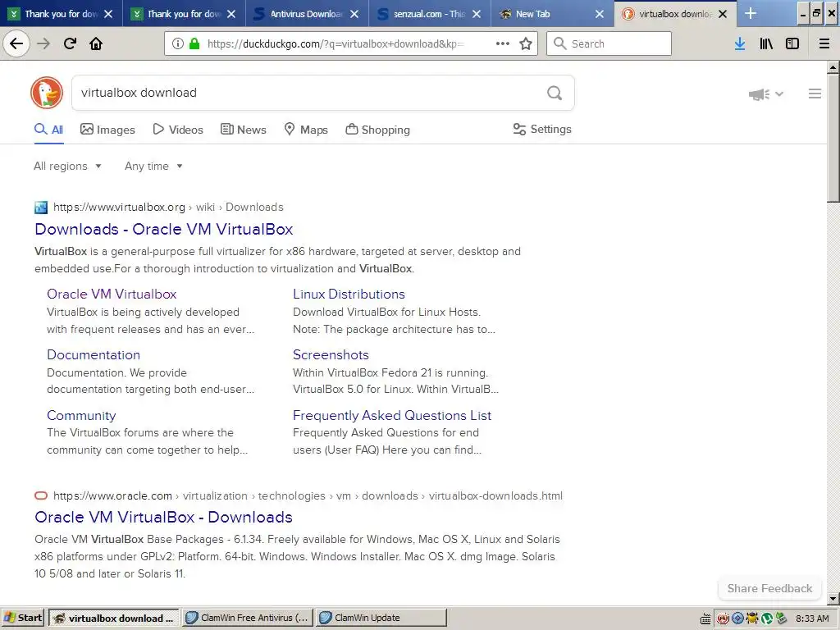Expand the Any time filter
Viewport: 840px width, 630px height.
coord(153,166)
